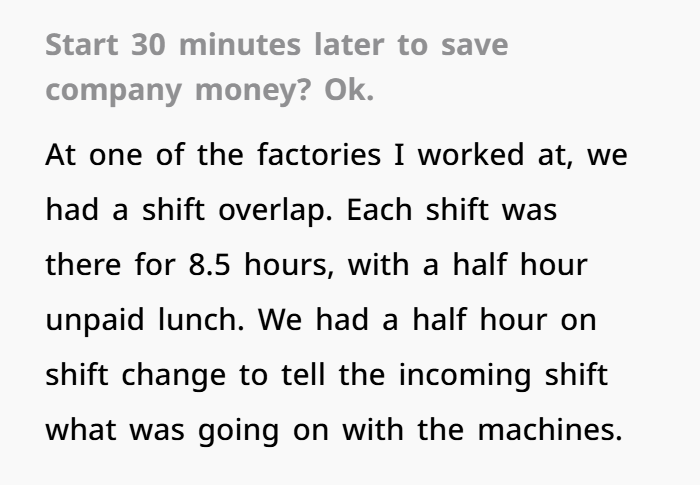The image size is (700, 485).
Task: Click the words 'unpaid lunch'
Action: click(146, 321)
